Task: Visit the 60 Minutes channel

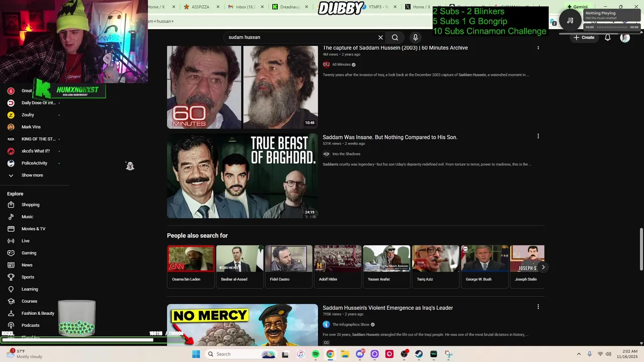Action: 341,64
